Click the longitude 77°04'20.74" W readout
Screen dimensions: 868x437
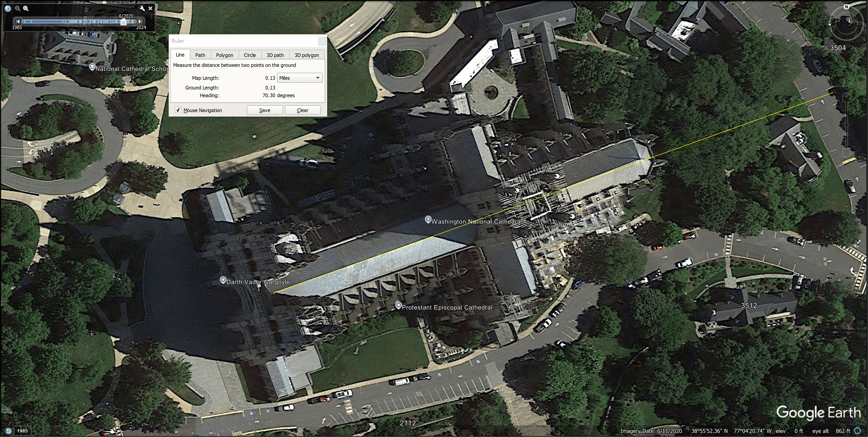click(753, 431)
